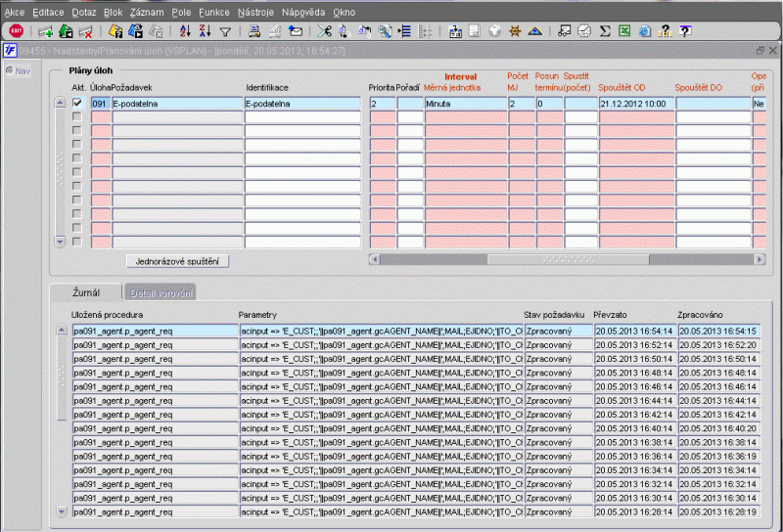
Task: Click the ship's wheel icon
Action: tap(515, 31)
